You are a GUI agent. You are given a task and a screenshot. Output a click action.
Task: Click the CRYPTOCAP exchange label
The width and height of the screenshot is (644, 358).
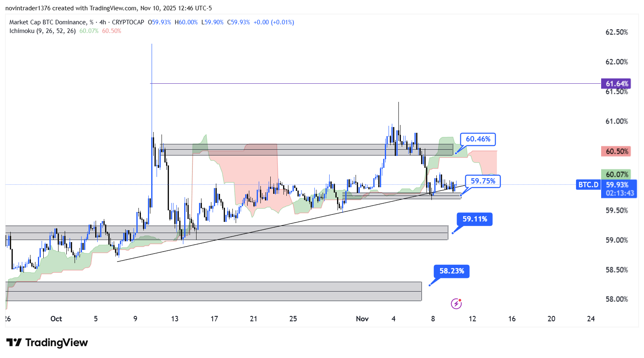pyautogui.click(x=128, y=22)
